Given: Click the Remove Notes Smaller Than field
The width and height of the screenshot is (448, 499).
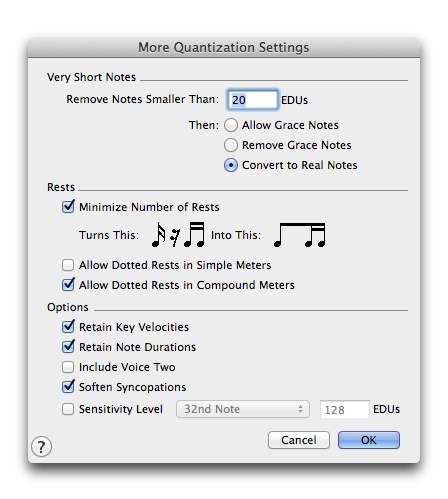Looking at the screenshot, I should [x=253, y=100].
